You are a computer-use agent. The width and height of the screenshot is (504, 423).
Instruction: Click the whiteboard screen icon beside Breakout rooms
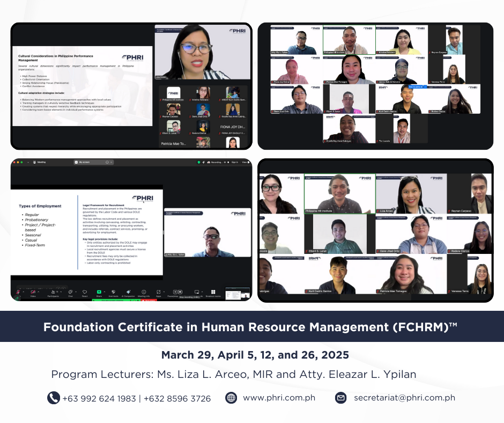coord(197,292)
